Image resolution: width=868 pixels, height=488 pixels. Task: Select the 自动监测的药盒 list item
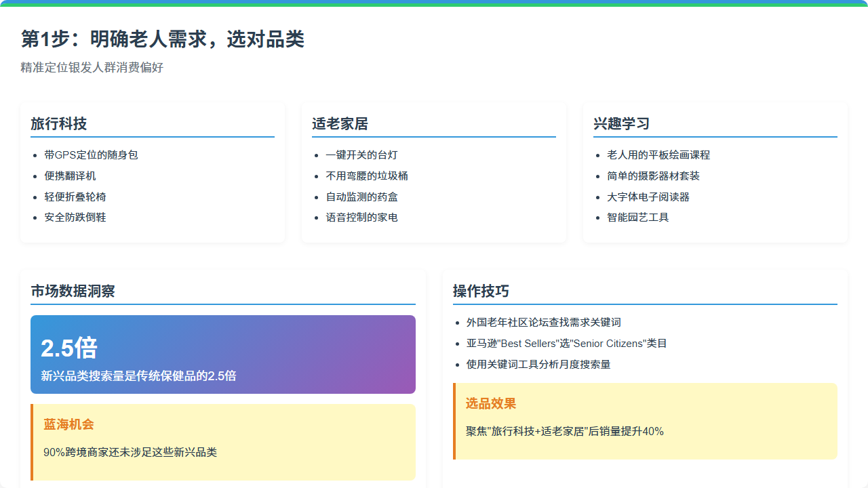tap(362, 197)
